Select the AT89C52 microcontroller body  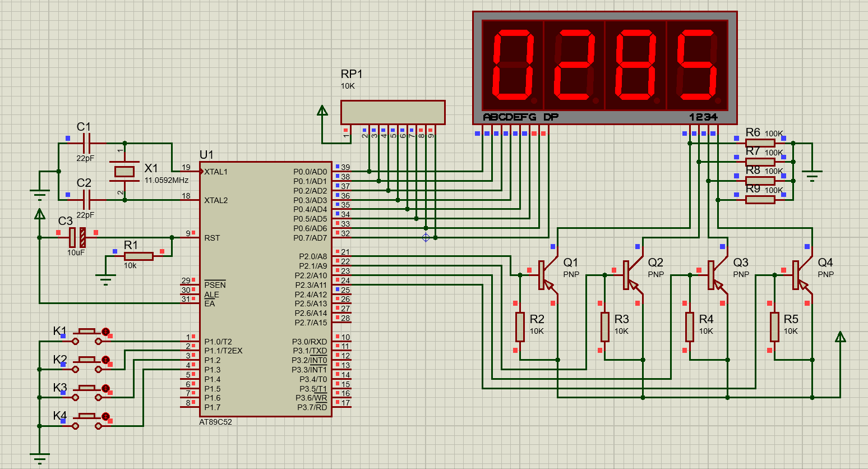tap(265, 289)
